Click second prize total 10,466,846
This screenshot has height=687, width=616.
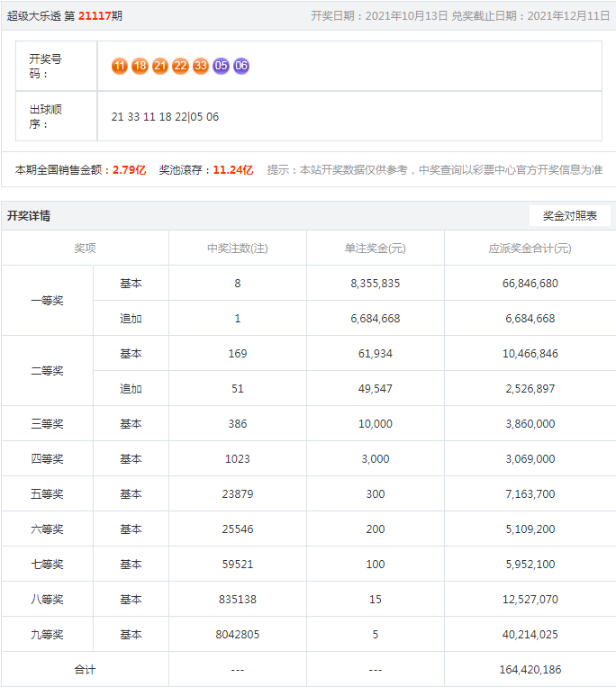[530, 354]
